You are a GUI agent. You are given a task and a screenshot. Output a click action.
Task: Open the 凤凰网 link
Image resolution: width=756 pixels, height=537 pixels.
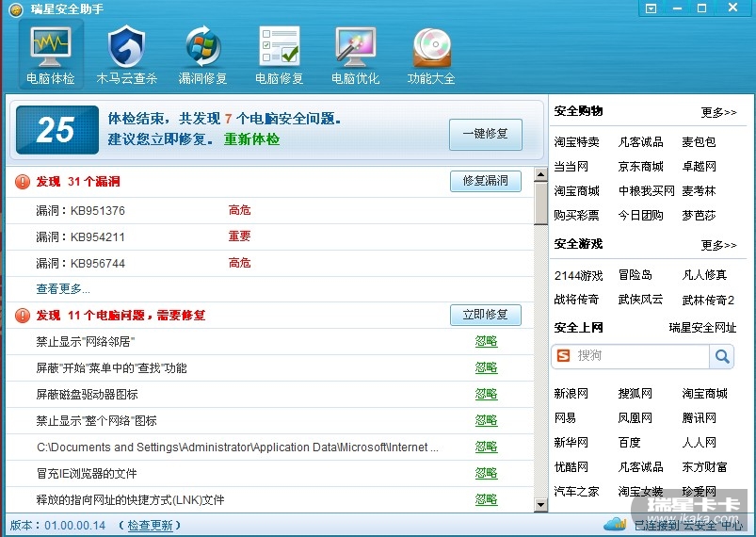coord(635,418)
